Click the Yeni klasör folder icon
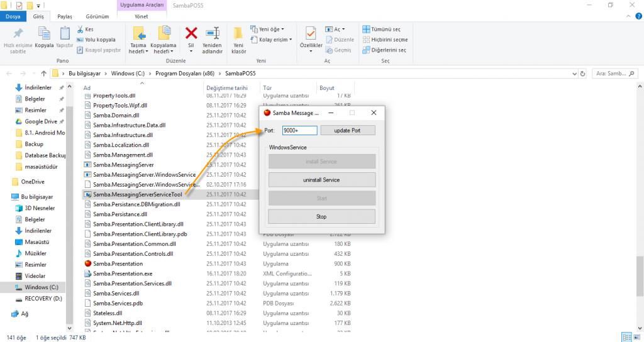 (238, 33)
